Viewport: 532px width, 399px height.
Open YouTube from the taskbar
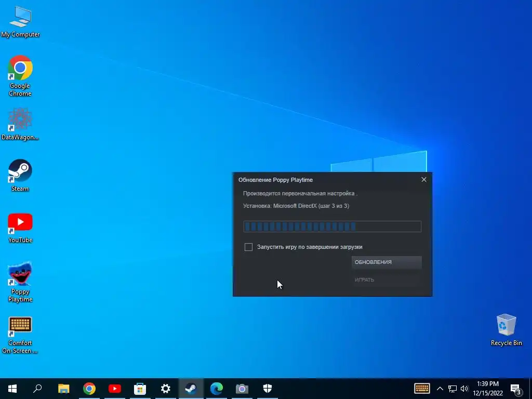115,389
